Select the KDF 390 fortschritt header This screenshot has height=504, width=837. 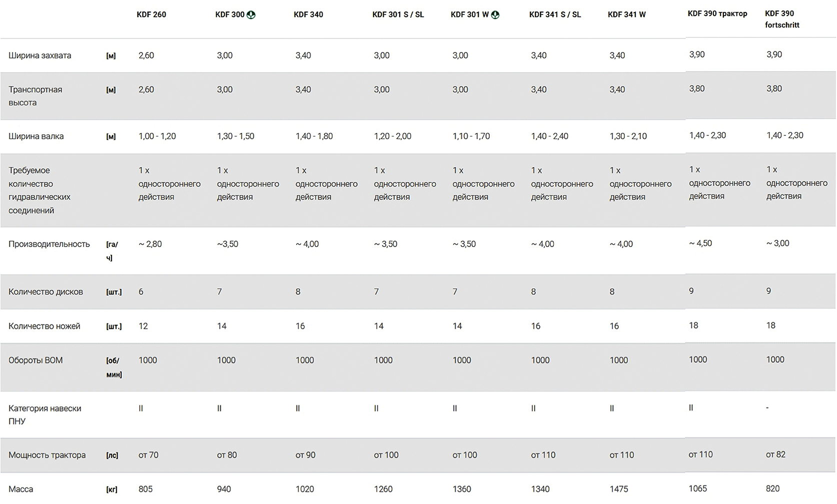tap(782, 19)
